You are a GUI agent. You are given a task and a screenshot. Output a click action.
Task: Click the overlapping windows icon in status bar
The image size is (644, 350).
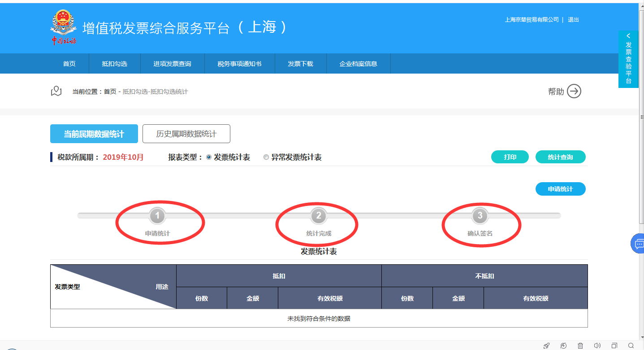[x=614, y=346]
